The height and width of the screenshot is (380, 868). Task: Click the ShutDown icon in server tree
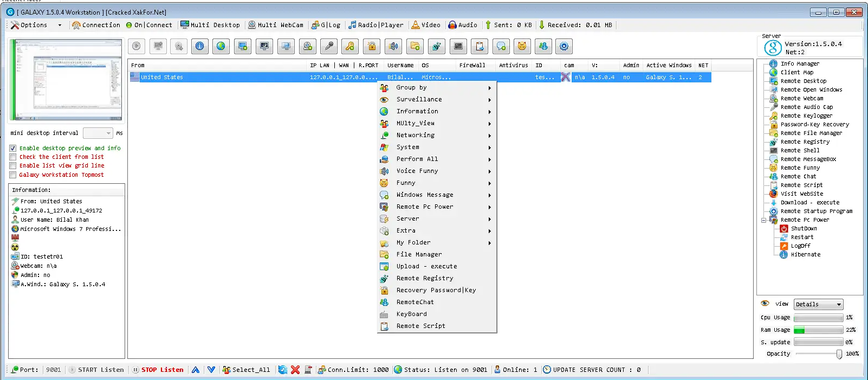click(x=783, y=229)
